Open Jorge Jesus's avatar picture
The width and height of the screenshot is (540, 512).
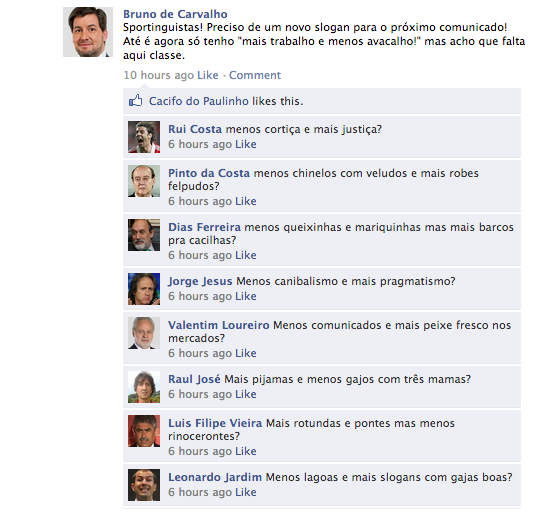pos(144,289)
